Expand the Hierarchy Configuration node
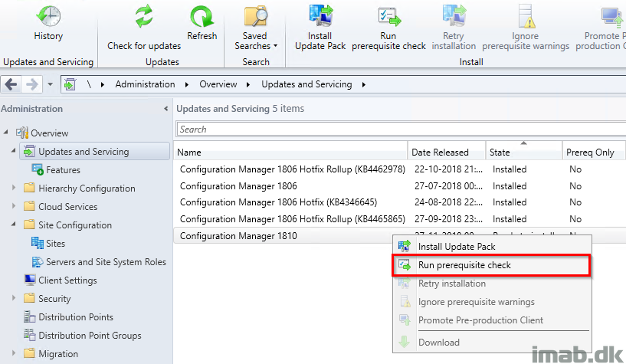The image size is (626, 364). pos(14,187)
